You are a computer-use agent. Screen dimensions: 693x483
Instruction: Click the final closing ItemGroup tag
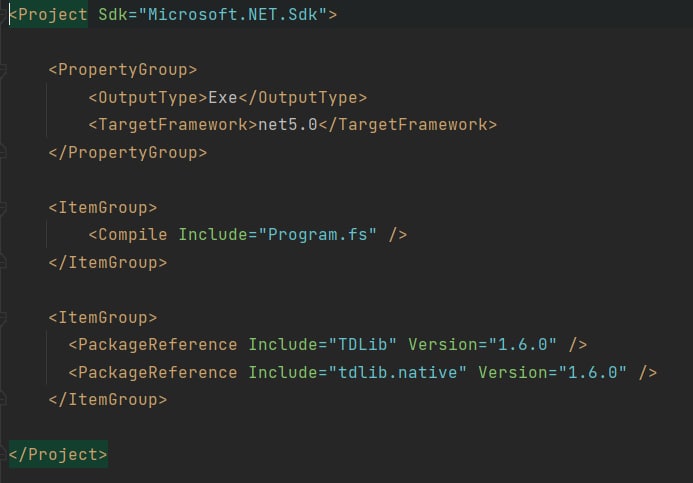pyautogui.click(x=108, y=399)
